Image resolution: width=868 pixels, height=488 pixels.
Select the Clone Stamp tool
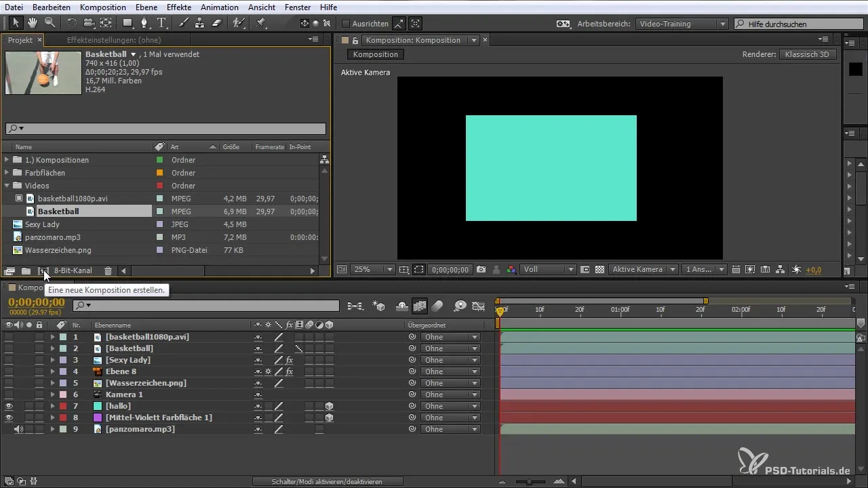click(200, 23)
